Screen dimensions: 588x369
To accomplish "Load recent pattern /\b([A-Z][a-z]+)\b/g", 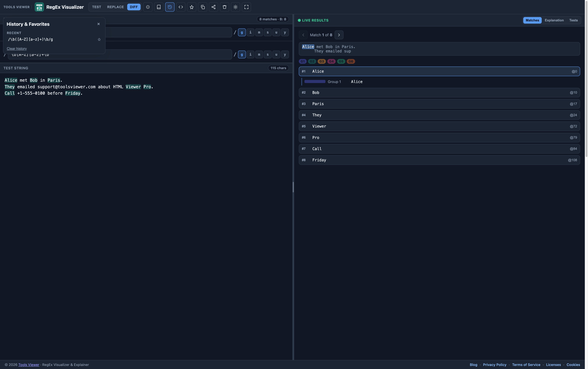I will (30, 40).
